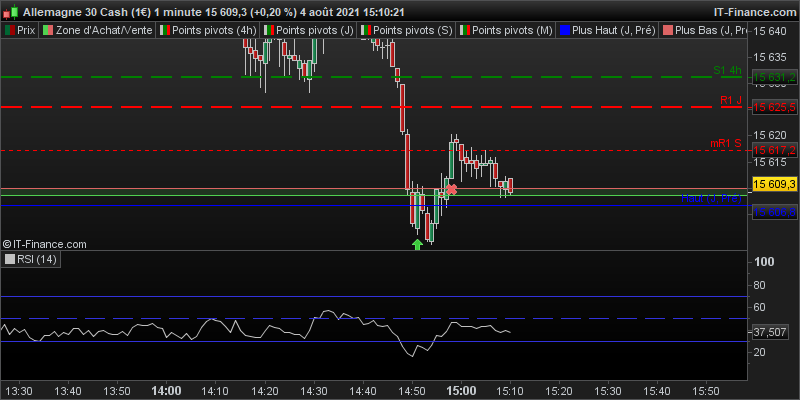Open the Plus Haut (J, Pré) indicator label
The image size is (800, 400).
[608, 30]
